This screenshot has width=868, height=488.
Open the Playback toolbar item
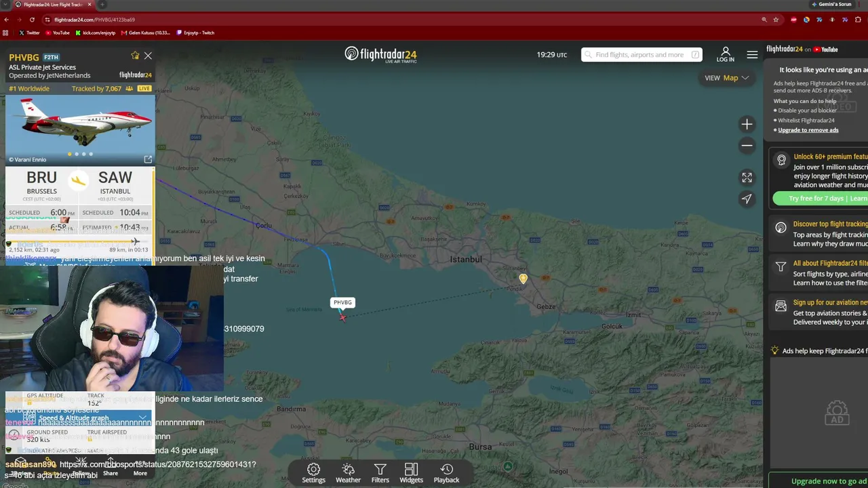pos(446,473)
